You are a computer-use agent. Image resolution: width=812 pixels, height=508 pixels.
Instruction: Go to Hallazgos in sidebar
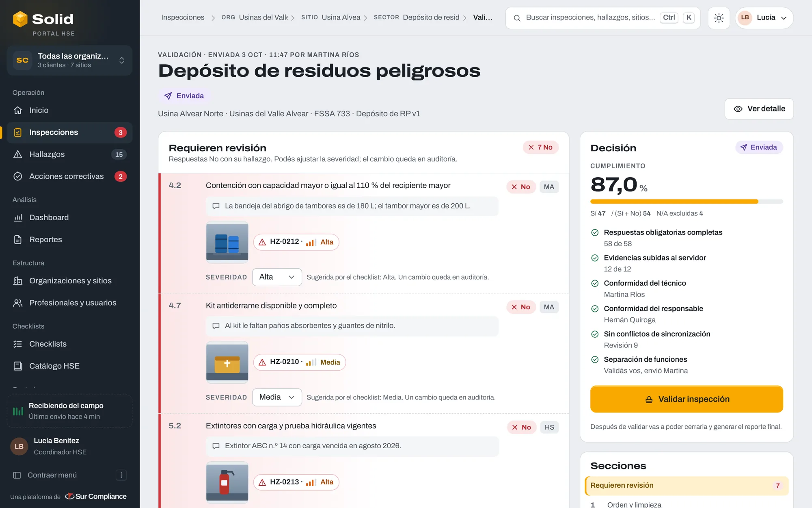coord(69,154)
